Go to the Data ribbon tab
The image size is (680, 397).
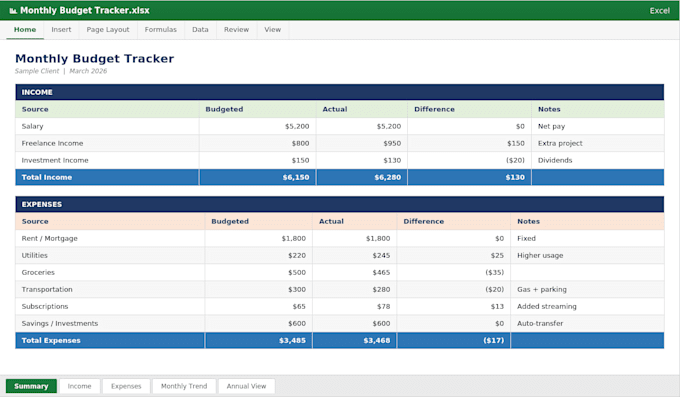(200, 30)
